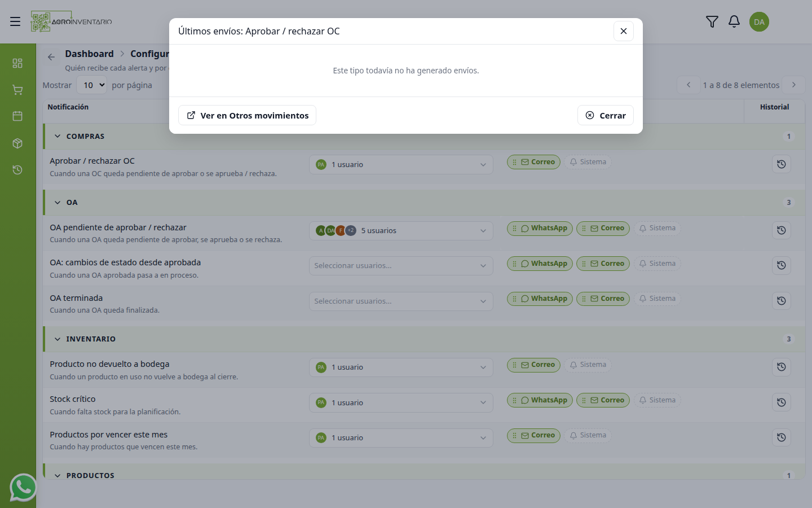Collapse the COMPRAS group

(58, 136)
